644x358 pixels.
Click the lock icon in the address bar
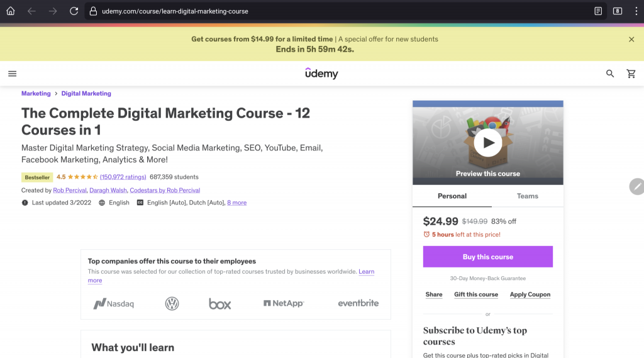93,11
